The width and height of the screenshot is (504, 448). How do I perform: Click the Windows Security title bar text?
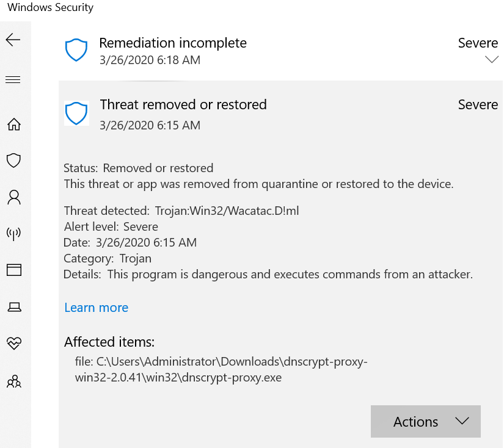(49, 7)
